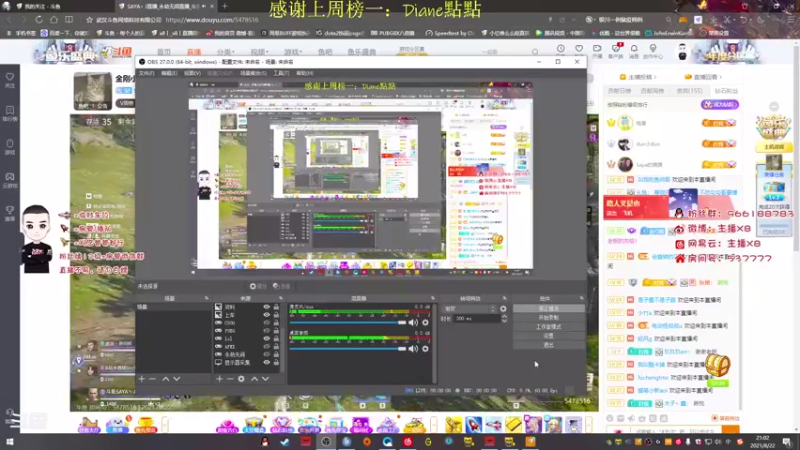
Task: Select the scene entry in OBS Scenes list
Action: (173, 307)
